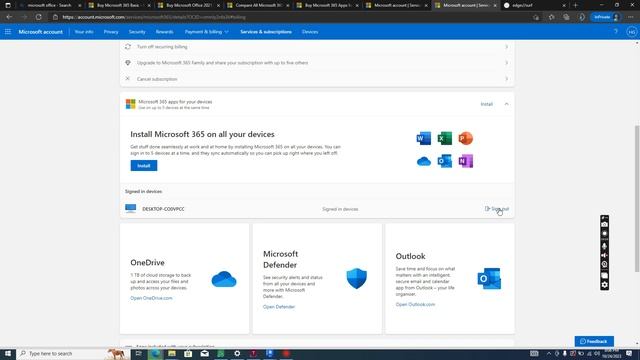Click the Outlook icon in the Install section
The image size is (640, 360).
tap(444, 161)
